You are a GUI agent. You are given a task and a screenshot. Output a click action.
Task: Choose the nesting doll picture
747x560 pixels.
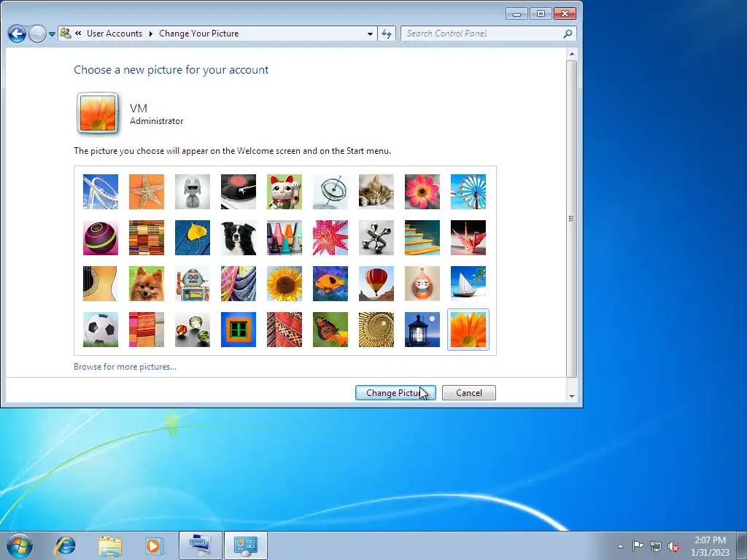click(422, 284)
